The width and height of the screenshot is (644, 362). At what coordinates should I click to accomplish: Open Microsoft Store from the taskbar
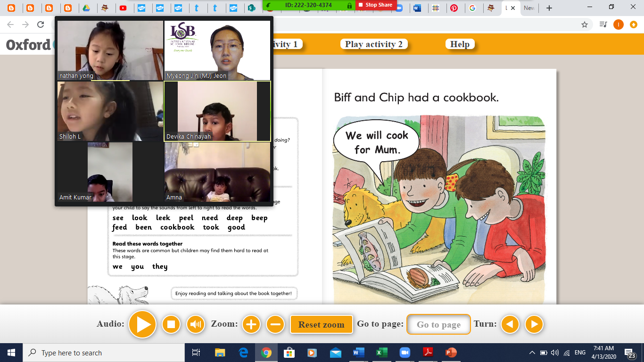tap(289, 353)
